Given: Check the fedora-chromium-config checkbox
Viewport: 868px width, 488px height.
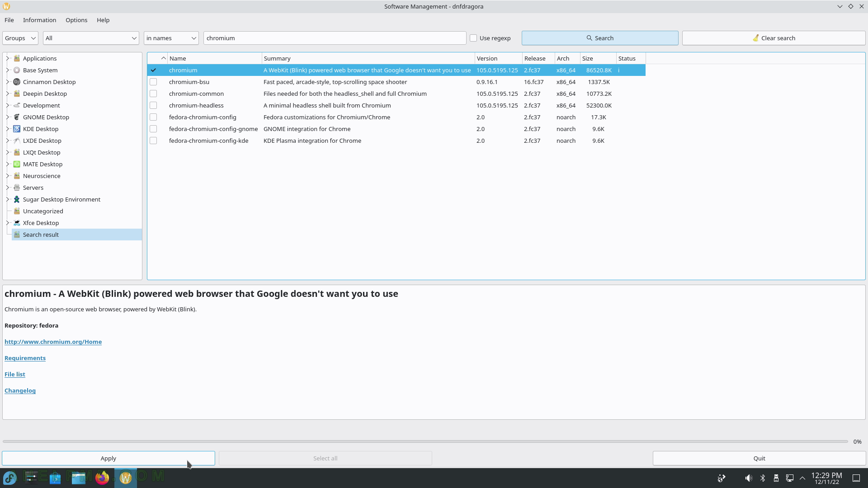Looking at the screenshot, I should pos(153,117).
